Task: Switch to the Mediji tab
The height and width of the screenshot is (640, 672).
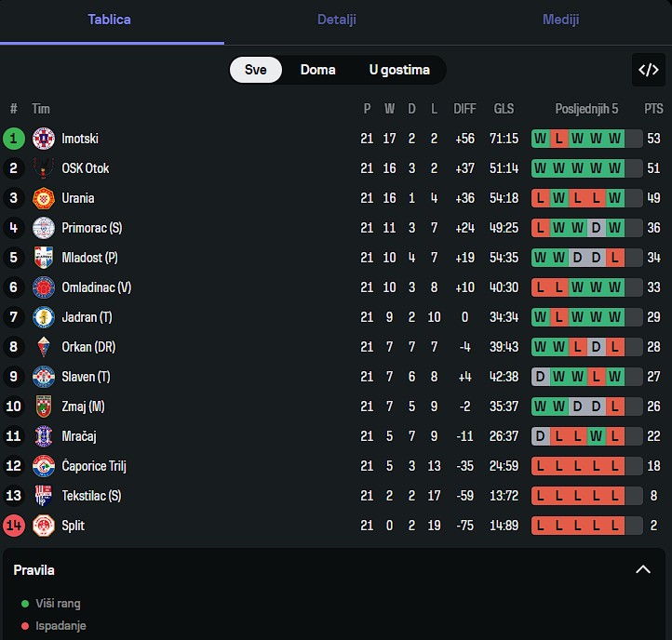Action: pyautogui.click(x=560, y=20)
